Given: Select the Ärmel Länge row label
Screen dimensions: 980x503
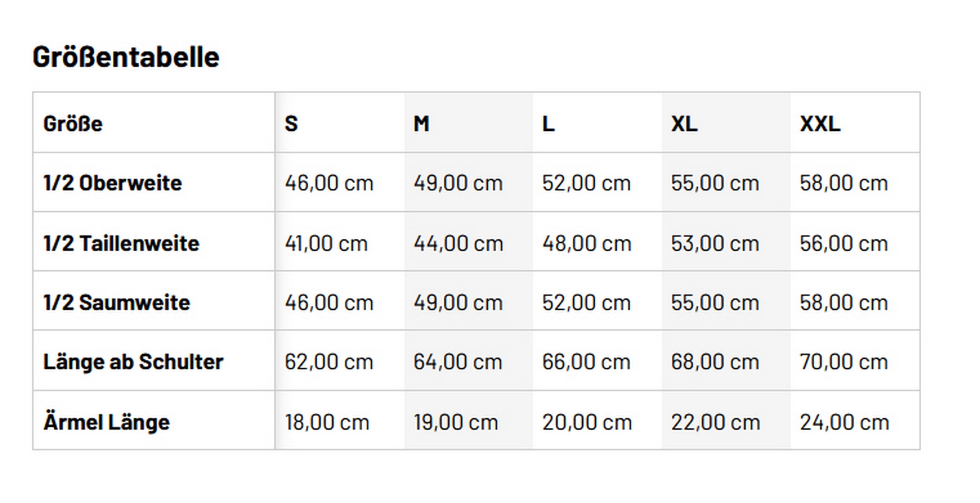Looking at the screenshot, I should coord(107,422).
